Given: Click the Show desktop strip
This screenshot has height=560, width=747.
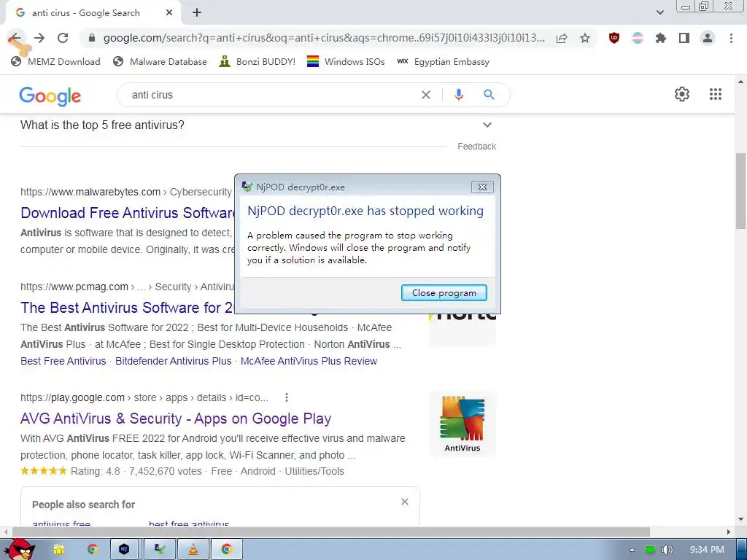Looking at the screenshot, I should [742, 550].
